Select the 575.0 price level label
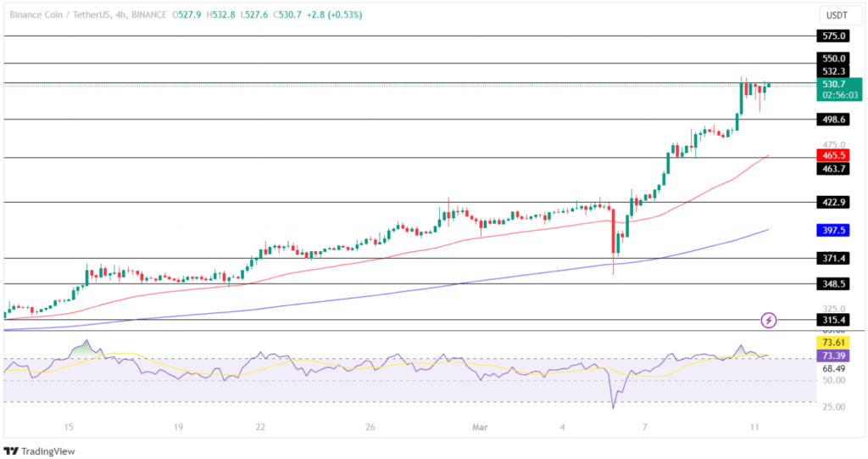Image resolution: width=868 pixels, height=459 pixels. click(x=833, y=36)
